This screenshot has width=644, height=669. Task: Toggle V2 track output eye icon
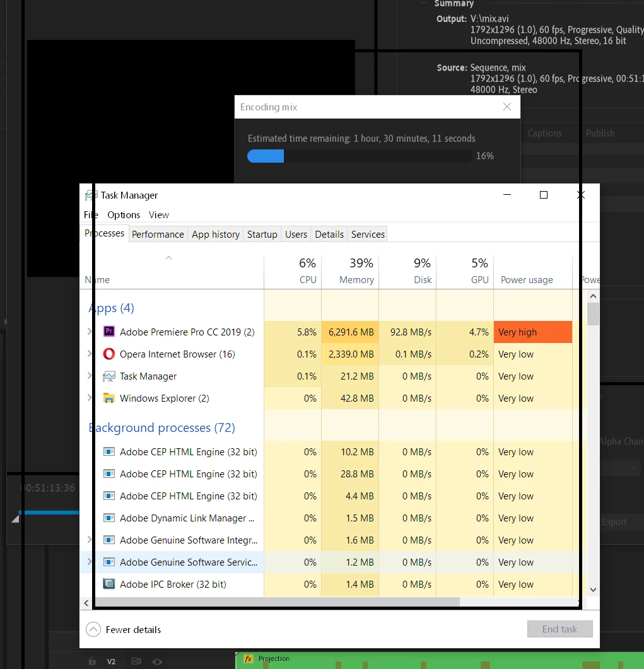tap(157, 661)
